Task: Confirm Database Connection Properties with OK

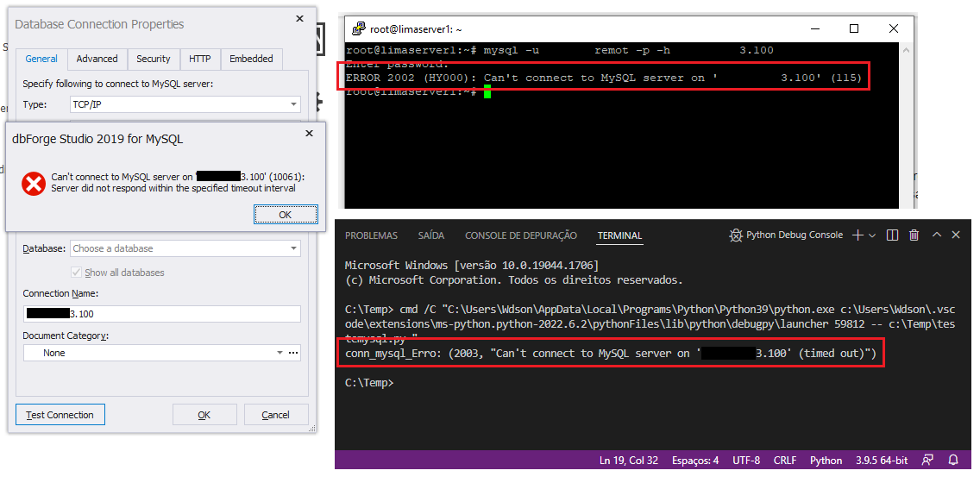Action: coord(204,415)
